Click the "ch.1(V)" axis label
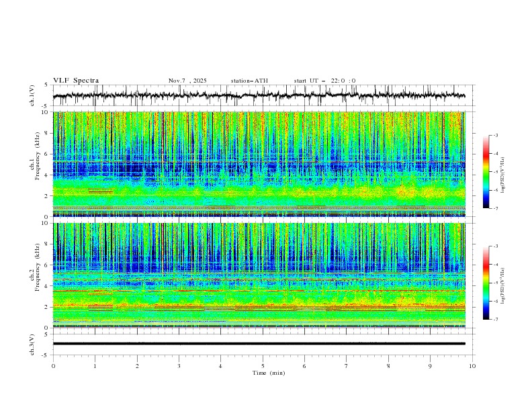Image resolution: width=532 pixels, height=411 pixels. (x=32, y=95)
